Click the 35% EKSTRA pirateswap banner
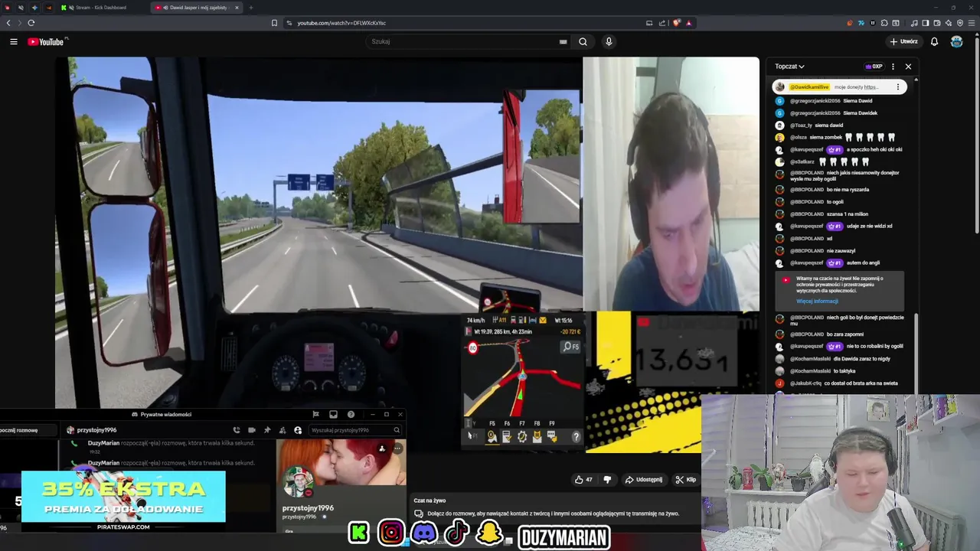Viewport: 980px width, 551px height. coord(123,502)
